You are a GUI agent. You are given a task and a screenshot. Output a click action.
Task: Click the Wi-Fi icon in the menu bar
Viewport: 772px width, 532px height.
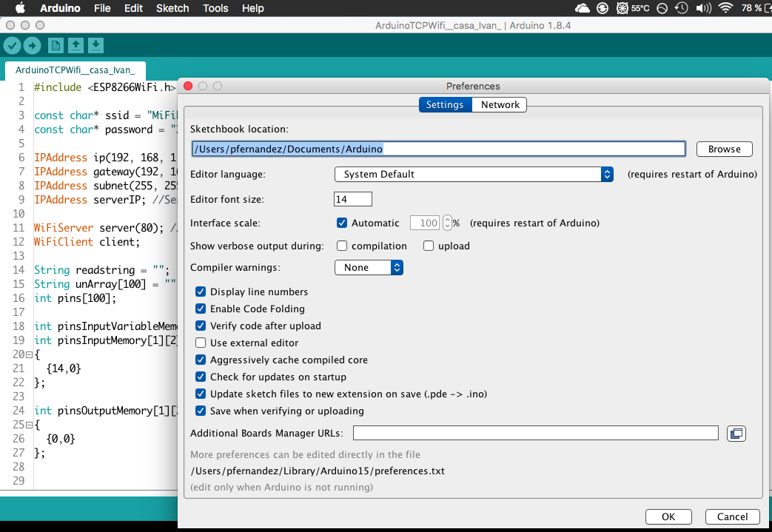click(x=724, y=8)
